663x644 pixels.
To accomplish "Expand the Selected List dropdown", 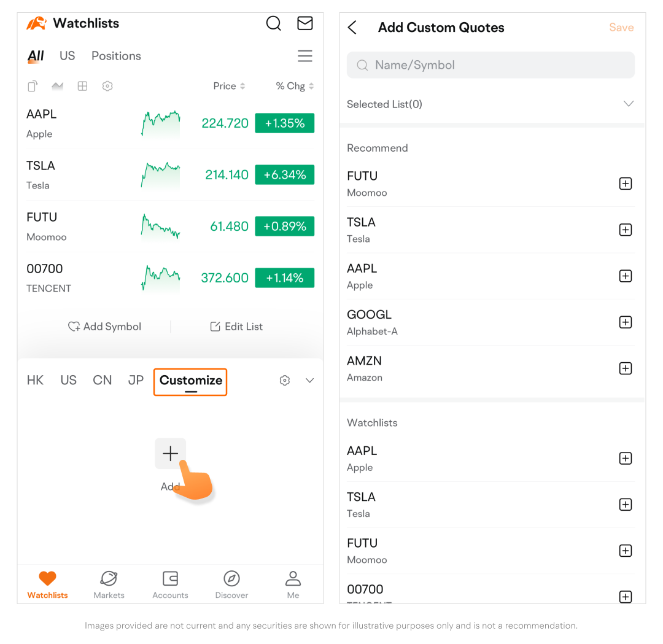I will click(629, 104).
